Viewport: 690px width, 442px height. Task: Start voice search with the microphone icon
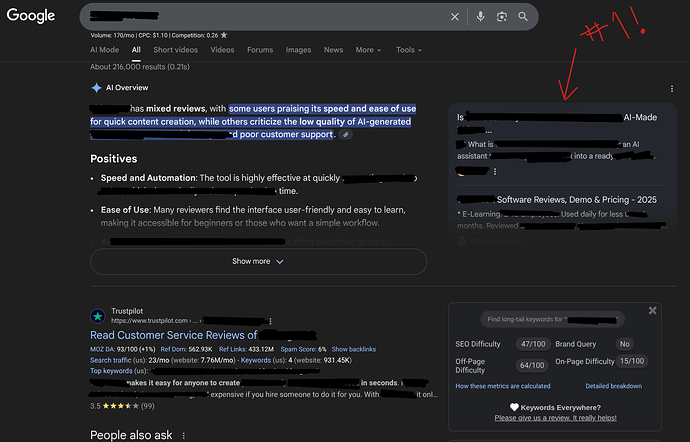480,17
